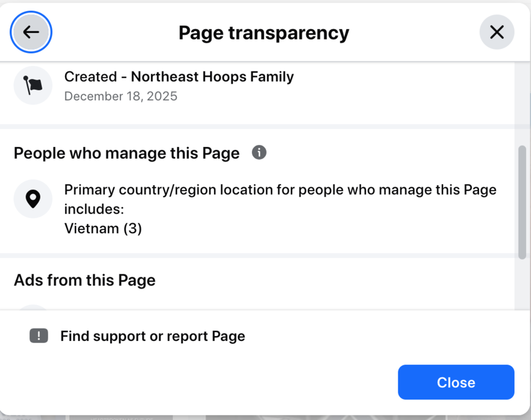Image resolution: width=531 pixels, height=420 pixels.
Task: Click the dimmed backdrop beneath the dialog
Action: [295, 417]
